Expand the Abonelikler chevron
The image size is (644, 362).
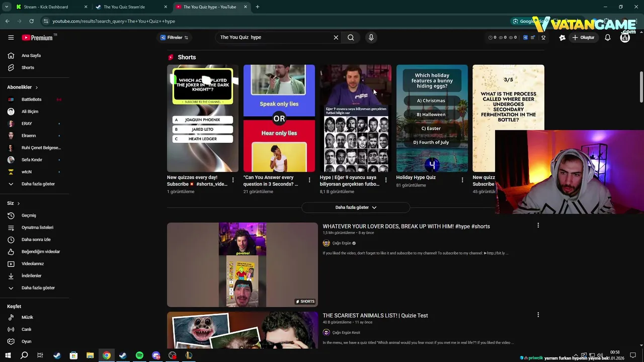[x=36, y=87]
